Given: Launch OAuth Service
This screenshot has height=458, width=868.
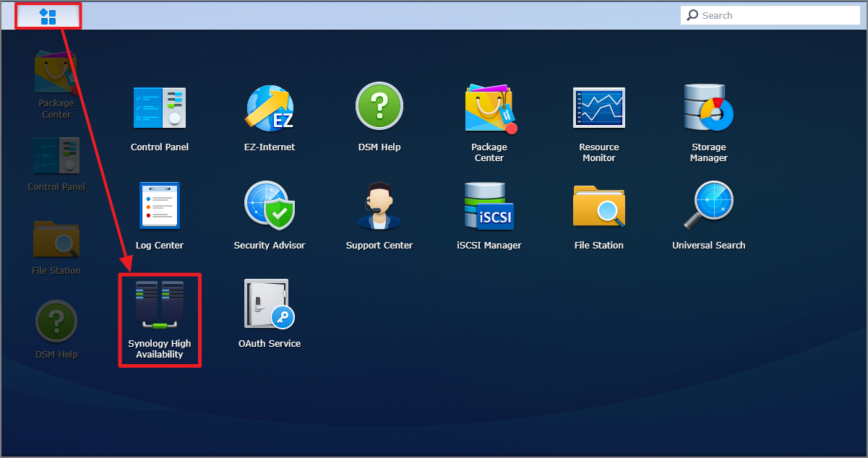Looking at the screenshot, I should coord(269,305).
